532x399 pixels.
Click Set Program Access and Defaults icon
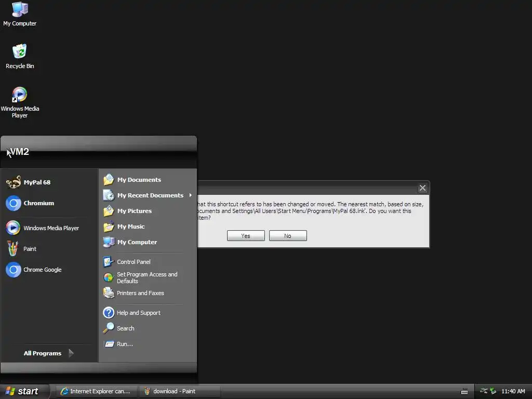point(109,277)
